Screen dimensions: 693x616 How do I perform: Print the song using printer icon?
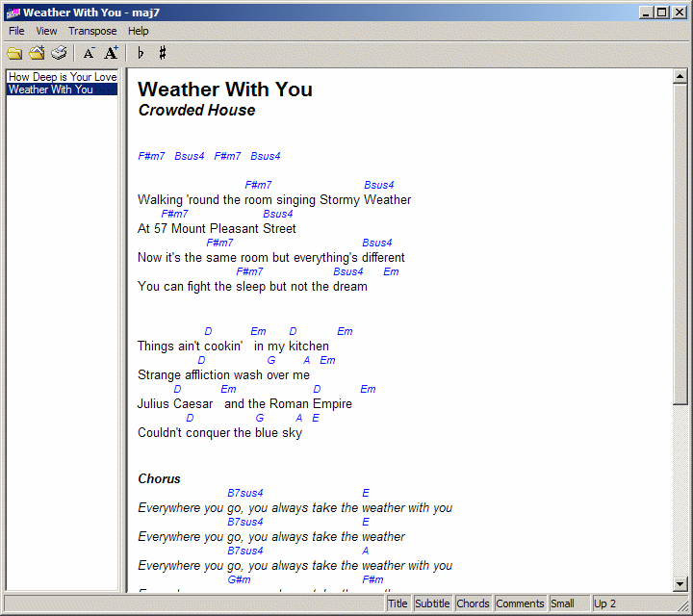coord(59,53)
